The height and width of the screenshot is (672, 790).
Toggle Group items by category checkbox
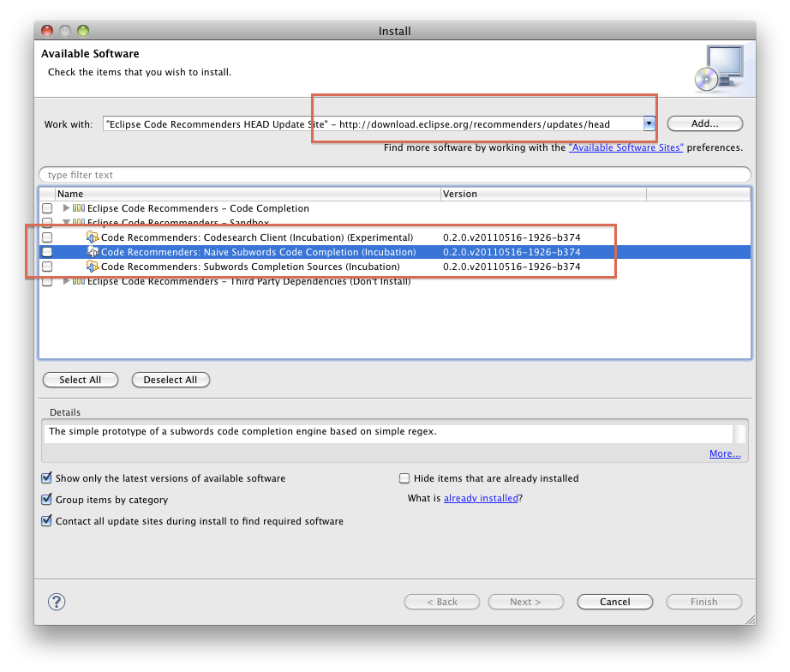click(46, 499)
